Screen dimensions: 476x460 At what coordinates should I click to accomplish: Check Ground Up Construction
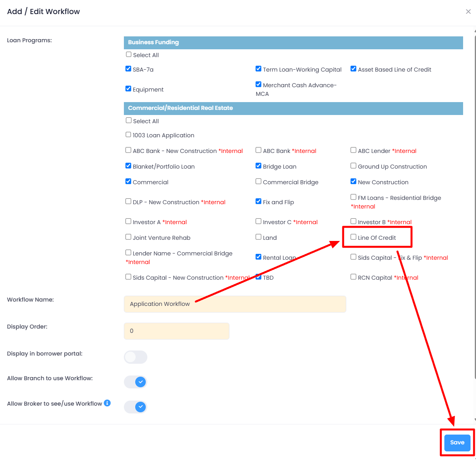[353, 165]
